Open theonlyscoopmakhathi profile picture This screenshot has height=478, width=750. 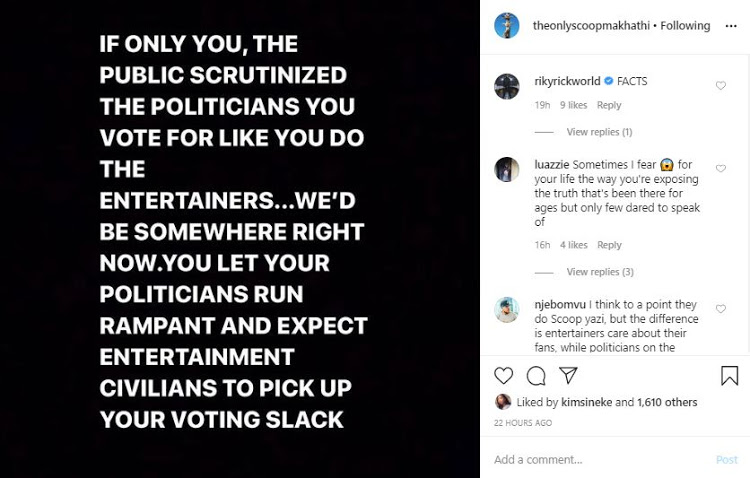pos(507,26)
